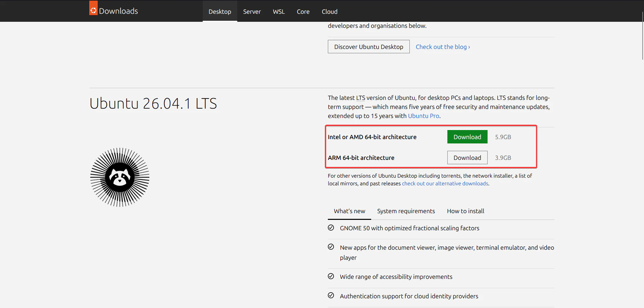Viewport: 644px width, 308px height.
Task: Click the Wide range of accessibility improvements text
Action: pos(396,277)
